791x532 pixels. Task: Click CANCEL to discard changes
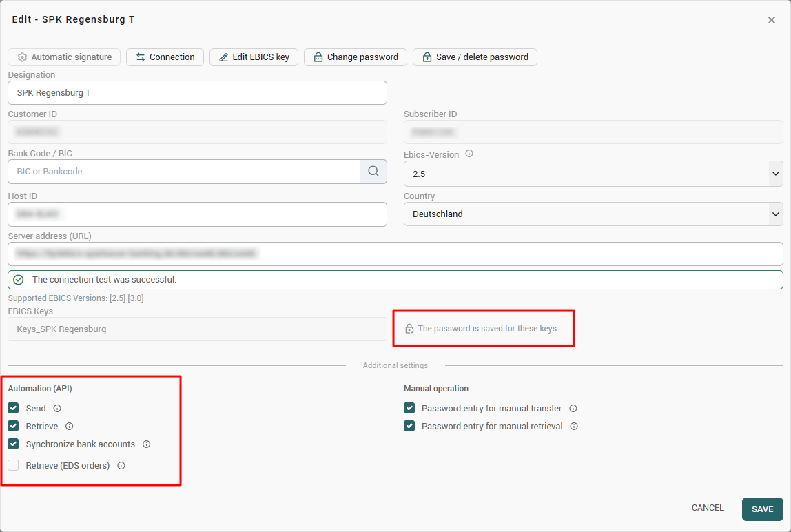[x=708, y=508]
